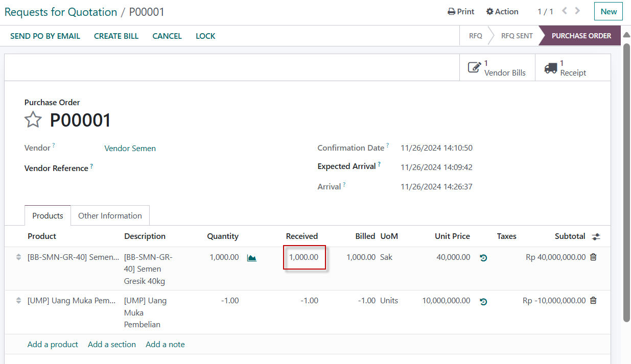Click price history icon in Semen row
This screenshot has width=631, height=364.
[483, 257]
